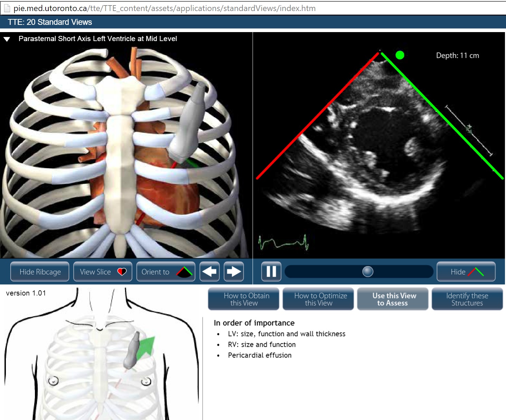Click the probe on body outline diagram
This screenshot has height=420, width=506.
coord(132,350)
